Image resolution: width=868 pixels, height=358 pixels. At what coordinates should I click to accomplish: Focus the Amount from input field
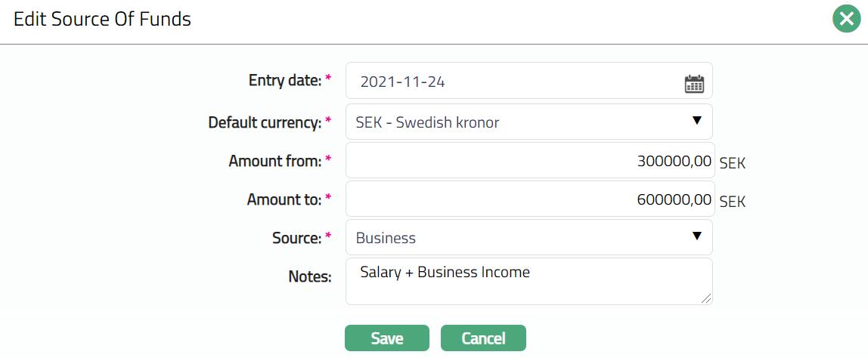pos(529,160)
